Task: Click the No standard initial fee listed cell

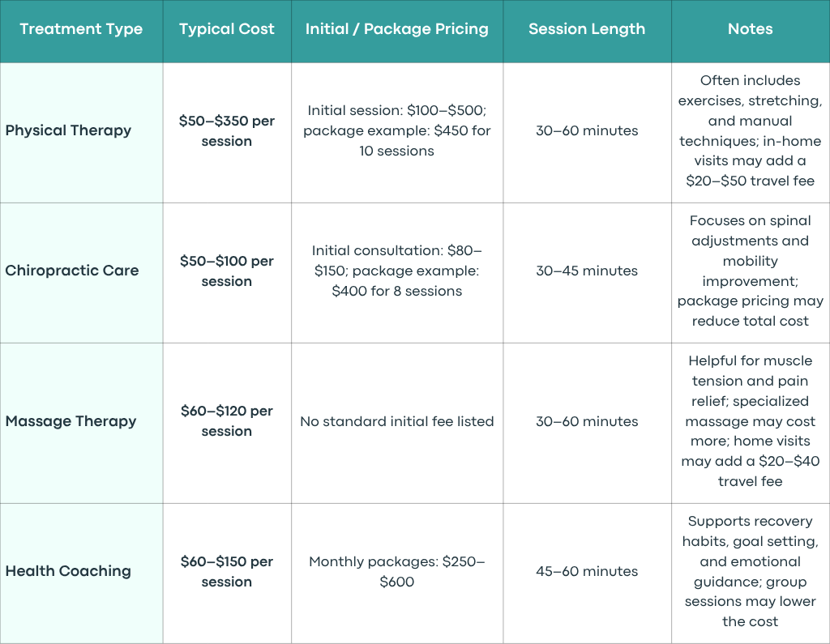Action: coord(397,424)
